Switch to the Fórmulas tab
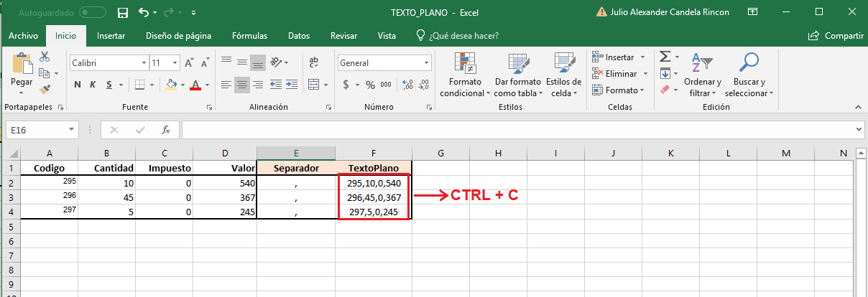The height and width of the screenshot is (297, 868). coord(249,36)
